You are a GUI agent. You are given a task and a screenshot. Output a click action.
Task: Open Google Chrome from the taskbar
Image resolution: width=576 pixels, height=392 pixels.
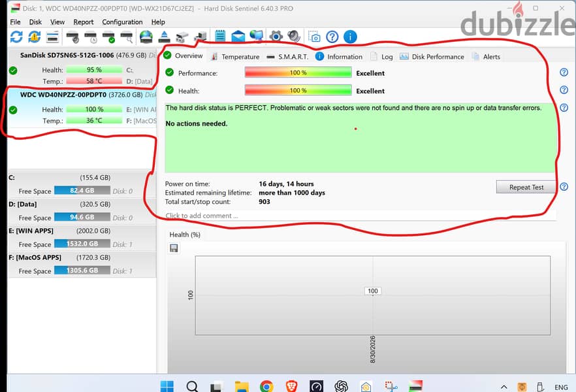coord(266,387)
